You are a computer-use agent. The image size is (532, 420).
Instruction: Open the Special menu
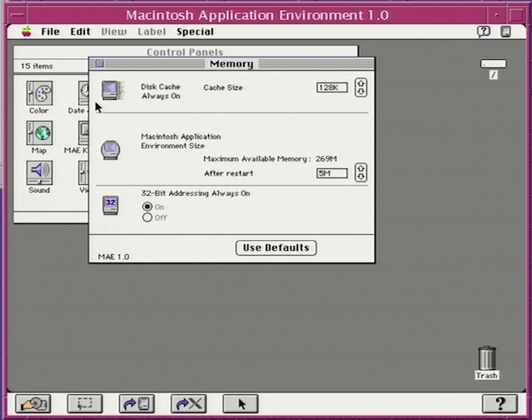point(195,32)
